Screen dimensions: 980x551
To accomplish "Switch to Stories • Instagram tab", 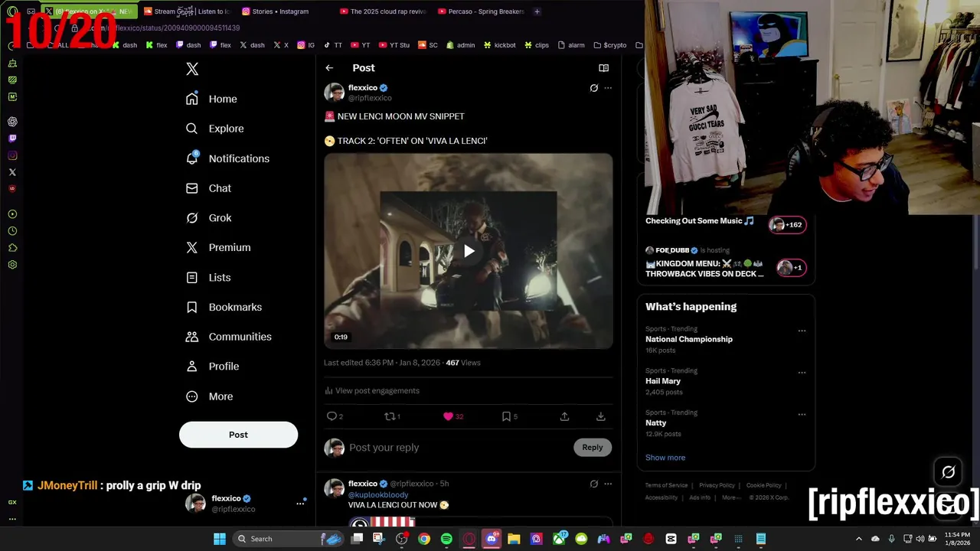I will coord(282,11).
